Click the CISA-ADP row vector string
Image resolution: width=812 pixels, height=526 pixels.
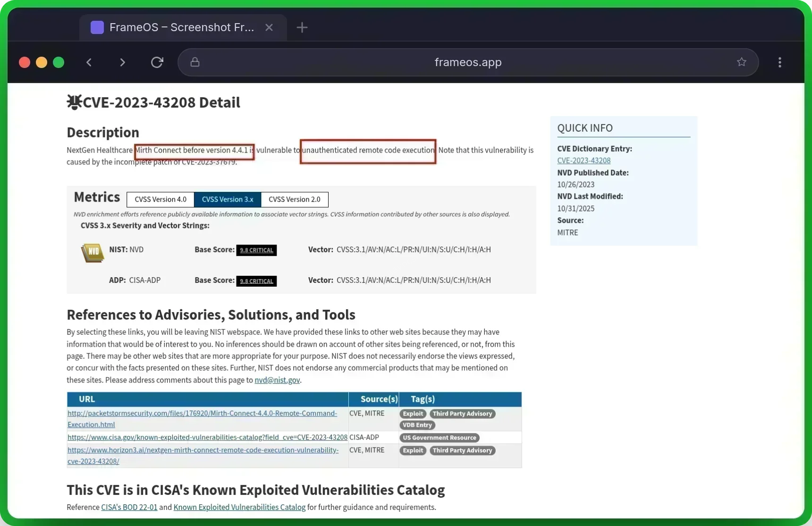tap(414, 280)
